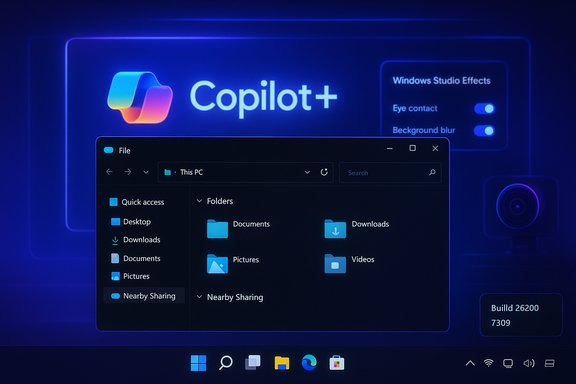Click the This PC address bar path
Image resolution: width=576 pixels, height=384 pixels.
[191, 172]
